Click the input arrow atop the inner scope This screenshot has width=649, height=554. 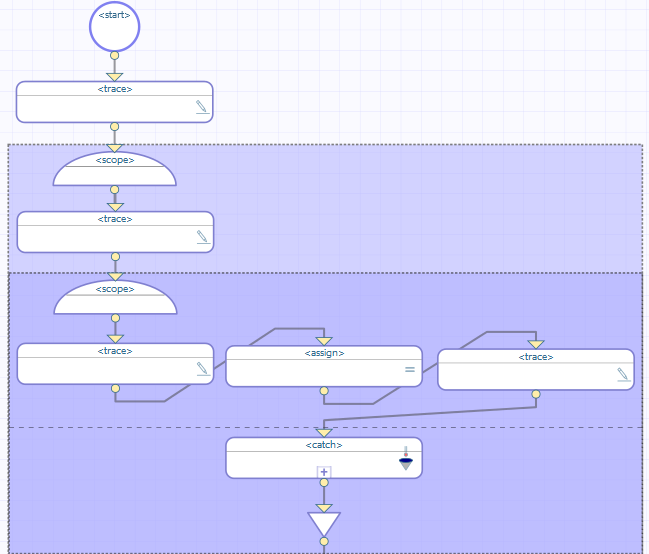click(x=115, y=277)
